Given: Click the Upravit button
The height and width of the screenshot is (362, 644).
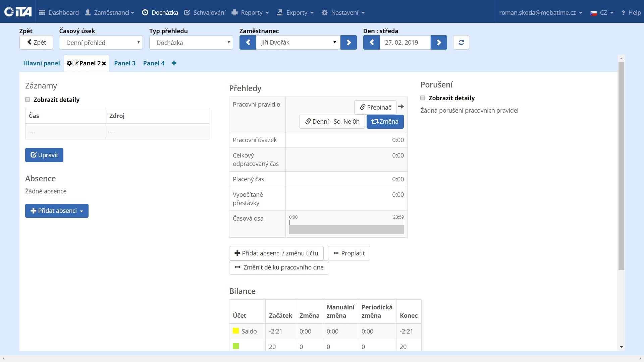Looking at the screenshot, I should (44, 155).
